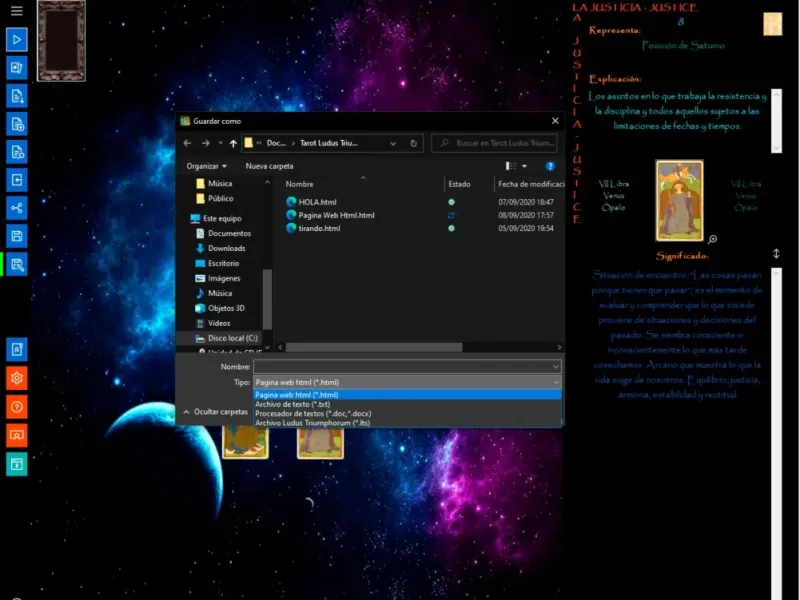Viewport: 800px width, 600px height.
Task: Refresh the folder in the address bar
Action: pos(414,144)
